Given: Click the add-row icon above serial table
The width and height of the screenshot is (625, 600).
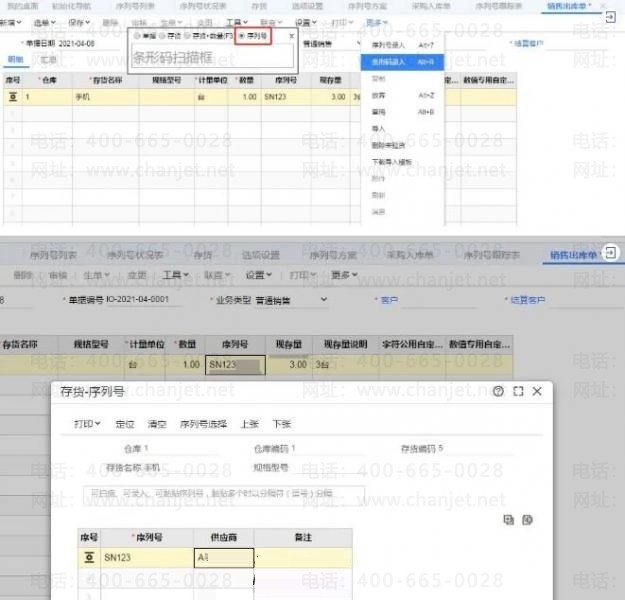Looking at the screenshot, I should tap(509, 519).
